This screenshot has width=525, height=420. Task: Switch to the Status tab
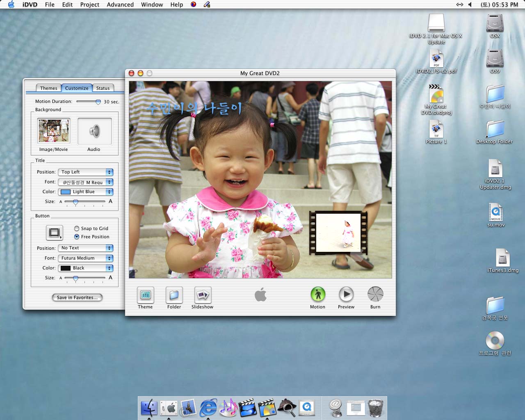[103, 88]
